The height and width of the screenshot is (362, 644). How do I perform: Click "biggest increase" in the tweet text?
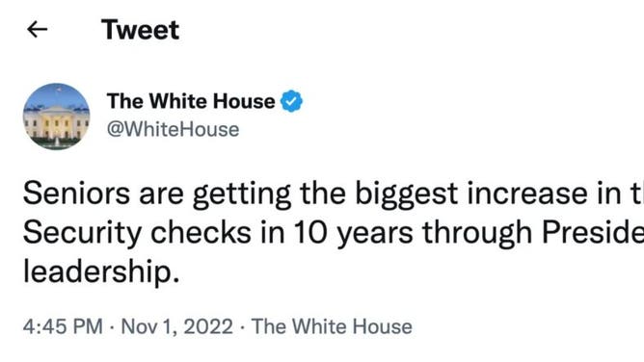471,194
